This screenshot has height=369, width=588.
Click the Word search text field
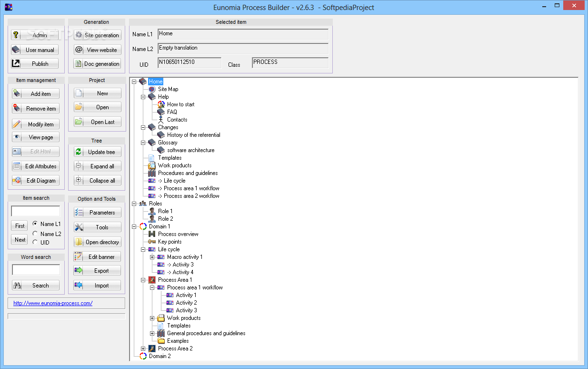coord(36,270)
